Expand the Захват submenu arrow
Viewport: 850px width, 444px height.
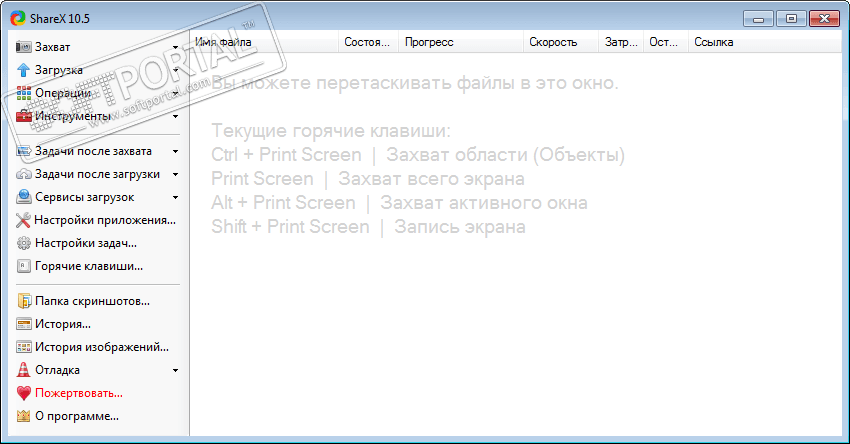click(175, 48)
